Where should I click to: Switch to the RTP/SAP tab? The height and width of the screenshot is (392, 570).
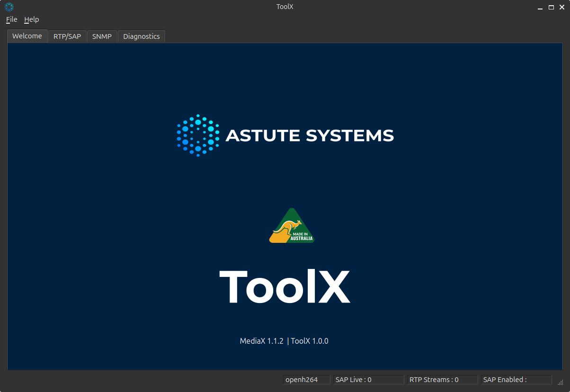click(x=67, y=36)
